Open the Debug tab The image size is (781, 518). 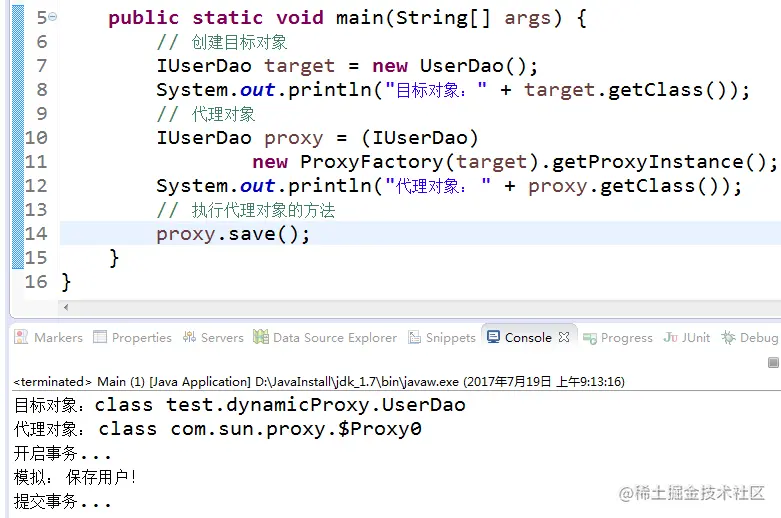point(750,337)
